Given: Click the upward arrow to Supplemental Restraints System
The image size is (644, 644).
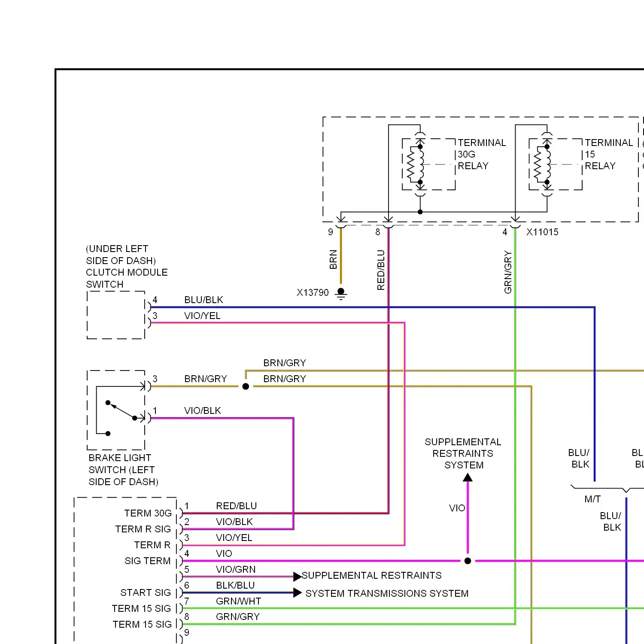Looking at the screenshot, I should coord(468,477).
